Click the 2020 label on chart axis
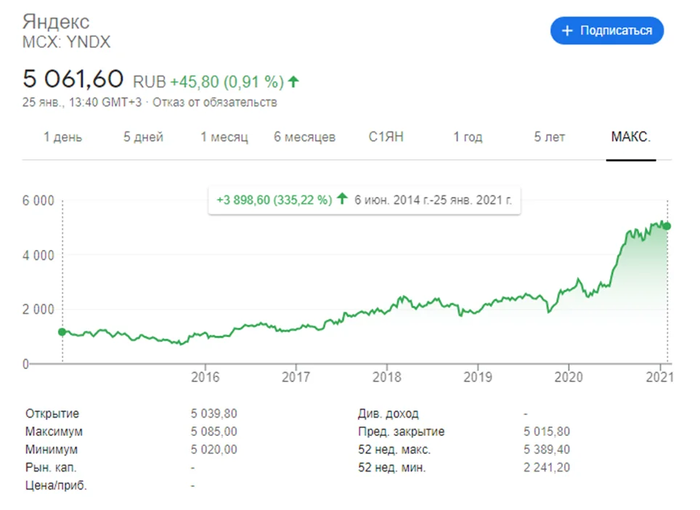Screen dimensions: 700x510 coord(569,377)
